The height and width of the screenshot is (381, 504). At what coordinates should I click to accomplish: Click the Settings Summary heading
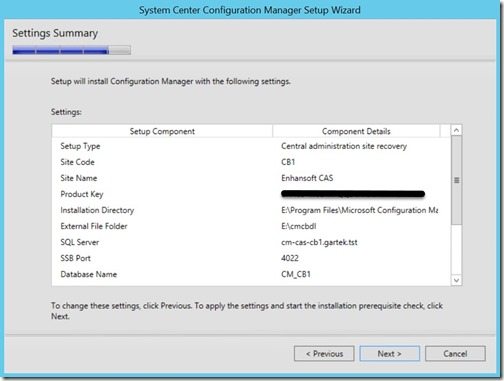[x=55, y=33]
